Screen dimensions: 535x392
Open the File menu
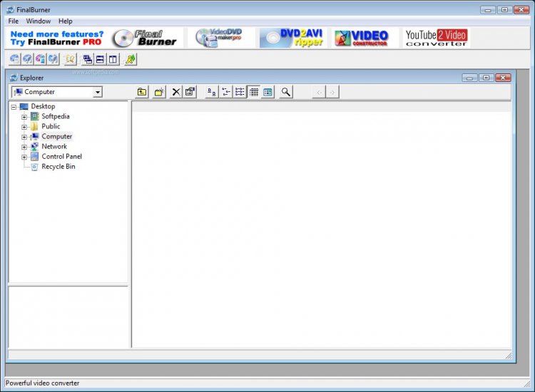click(14, 21)
